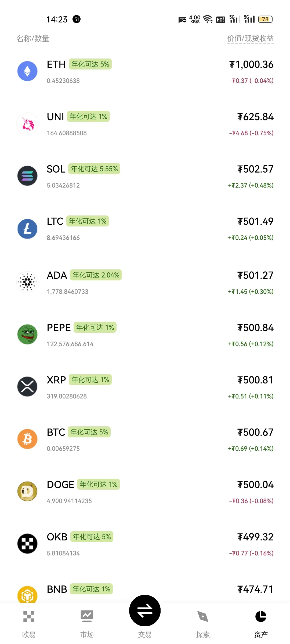Toggle the 价值/现货收益 column header
This screenshot has width=290, height=644.
point(250,39)
